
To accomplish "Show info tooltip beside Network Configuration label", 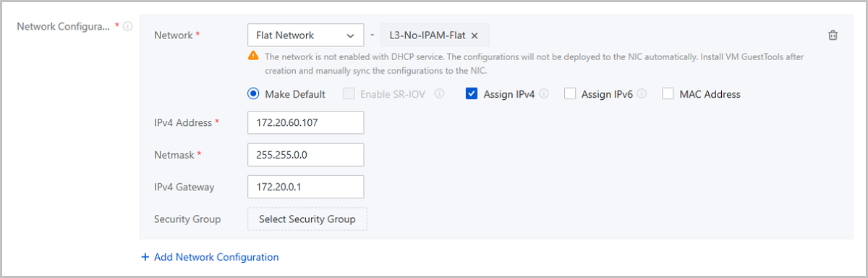I will point(127,27).
